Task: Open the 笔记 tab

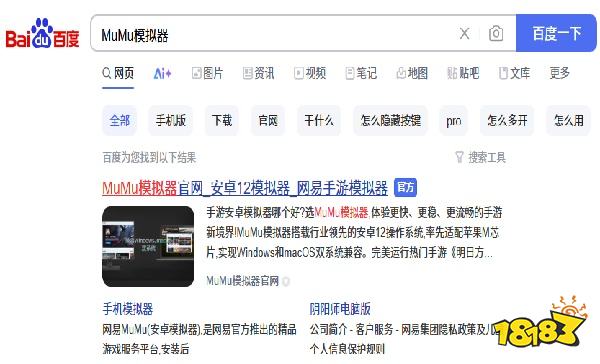Action: point(361,73)
